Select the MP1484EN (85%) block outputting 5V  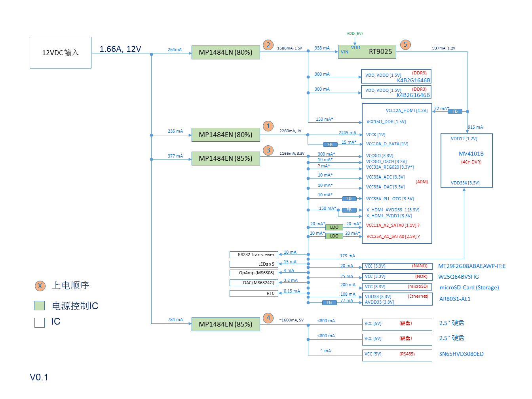click(x=226, y=324)
